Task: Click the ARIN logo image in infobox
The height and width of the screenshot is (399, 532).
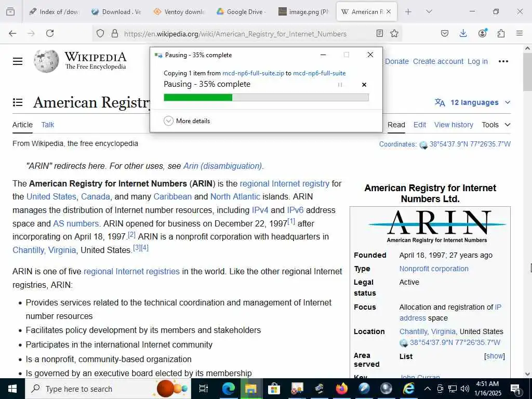Action: pos(437,227)
